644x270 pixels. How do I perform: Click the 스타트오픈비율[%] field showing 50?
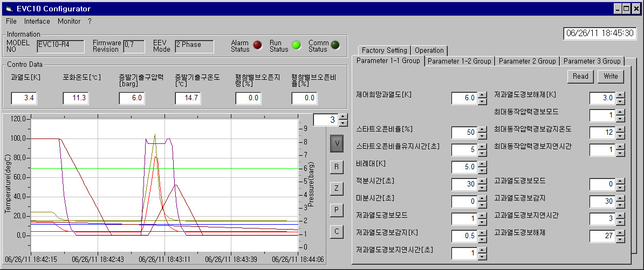click(x=465, y=133)
